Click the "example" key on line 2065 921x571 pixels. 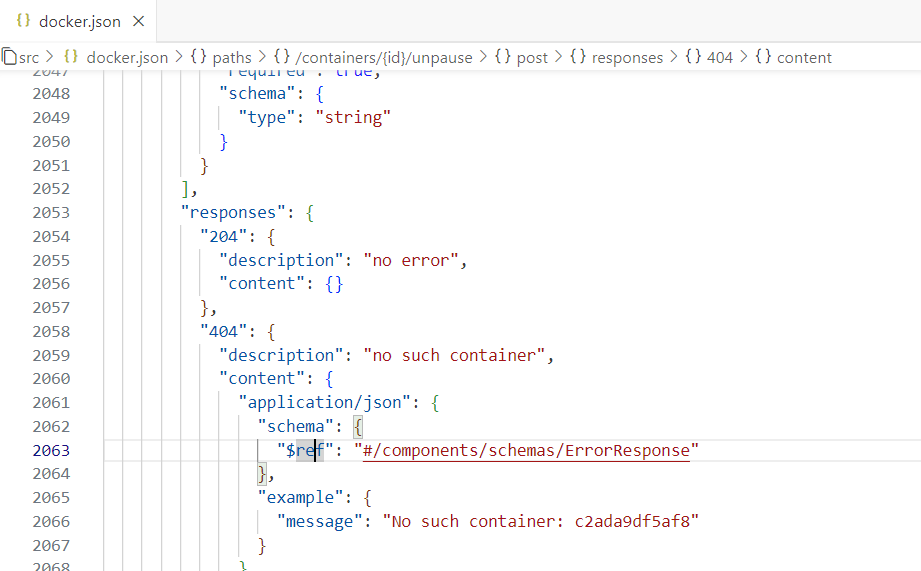300,498
